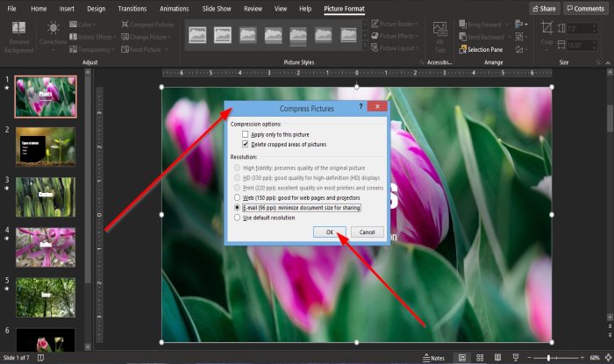Switch to Slide Sorter view icon
Viewport: 614px width, 364px height.
tap(480, 358)
